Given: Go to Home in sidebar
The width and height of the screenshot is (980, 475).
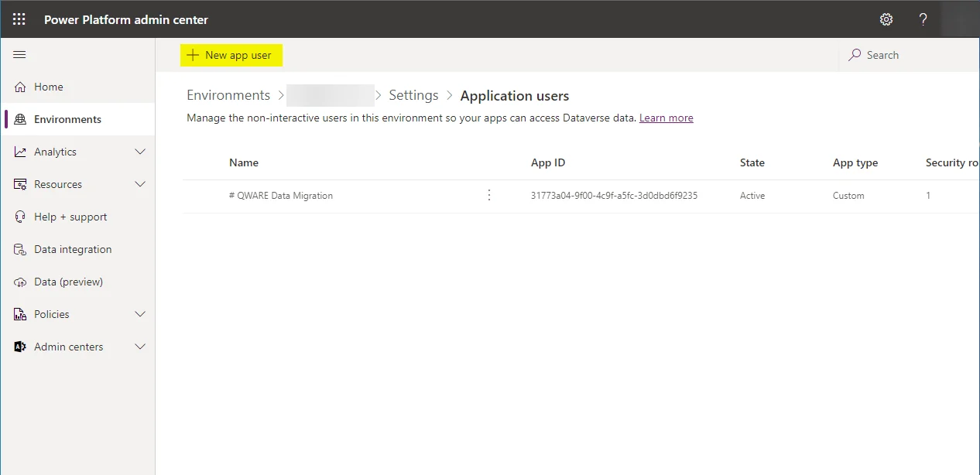Looking at the screenshot, I should (x=77, y=87).
